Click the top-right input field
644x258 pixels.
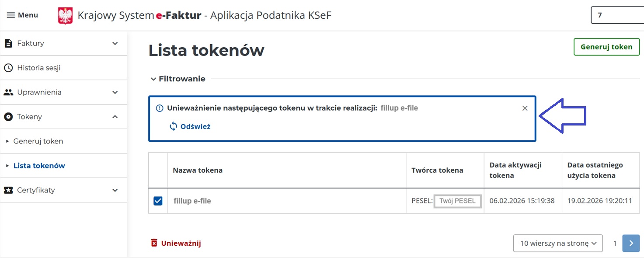[x=617, y=15]
